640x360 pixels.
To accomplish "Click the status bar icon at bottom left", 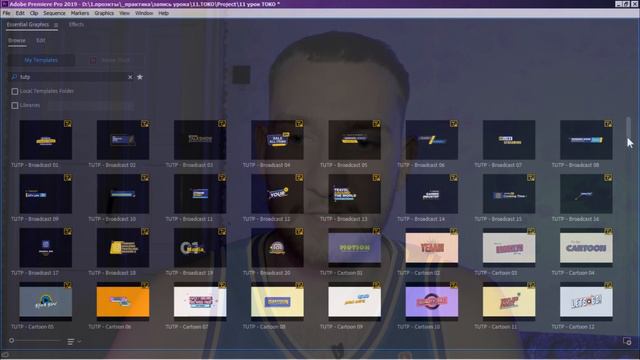I will 5,355.
